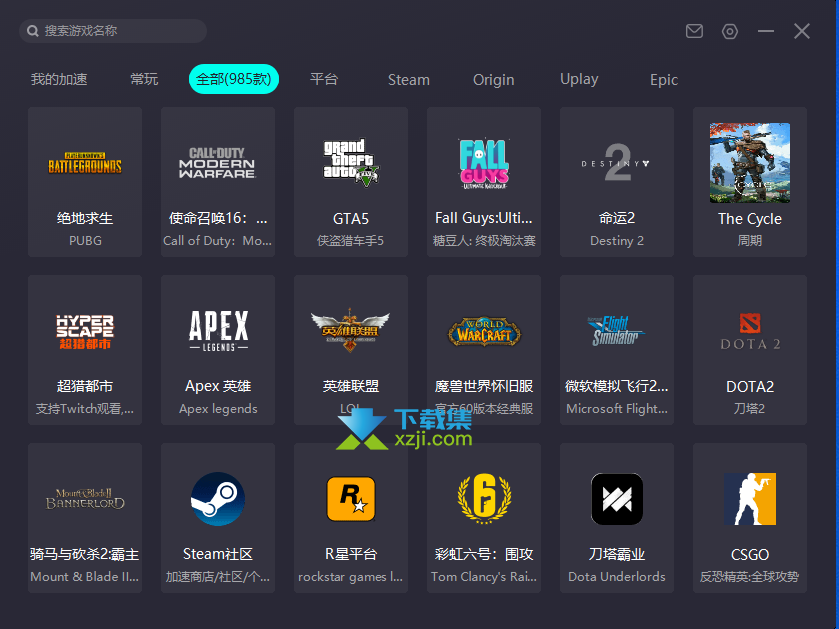Open the Origin tab
839x629 pixels.
[x=493, y=80]
